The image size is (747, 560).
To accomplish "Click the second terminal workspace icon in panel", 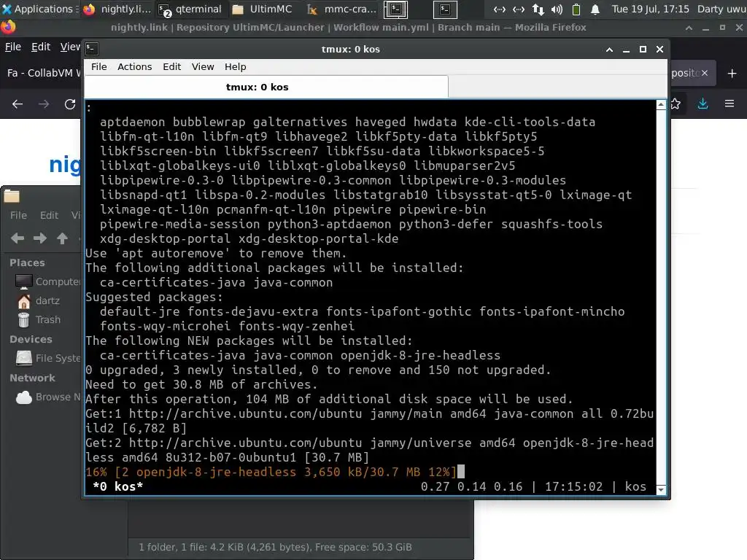I will point(445,9).
